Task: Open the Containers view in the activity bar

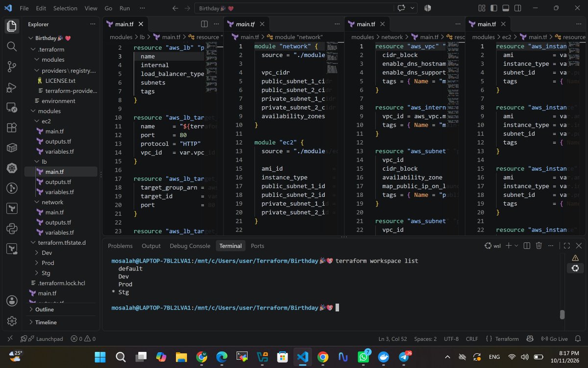Action: click(12, 148)
